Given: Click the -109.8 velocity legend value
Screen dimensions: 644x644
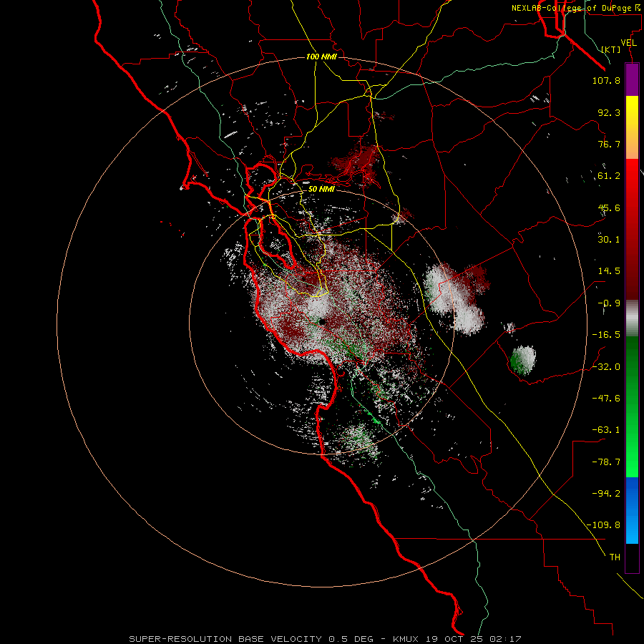Looking at the screenshot, I should (603, 525).
